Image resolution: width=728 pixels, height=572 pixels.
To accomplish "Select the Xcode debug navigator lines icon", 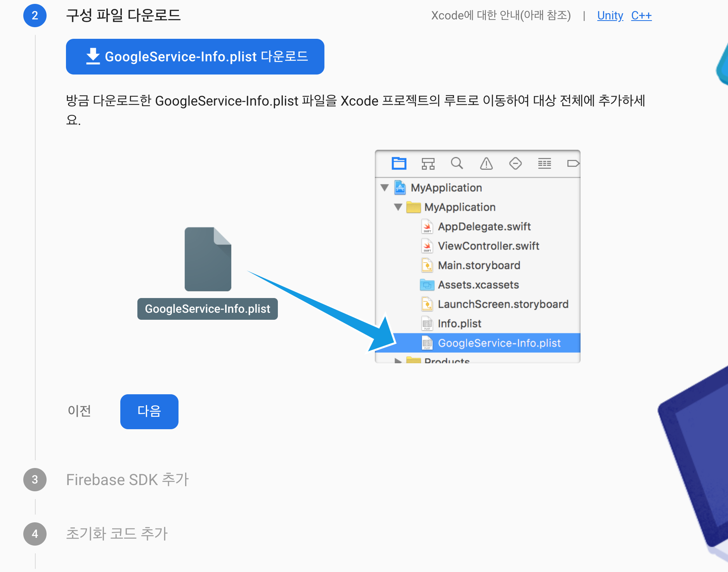I will coord(544,163).
